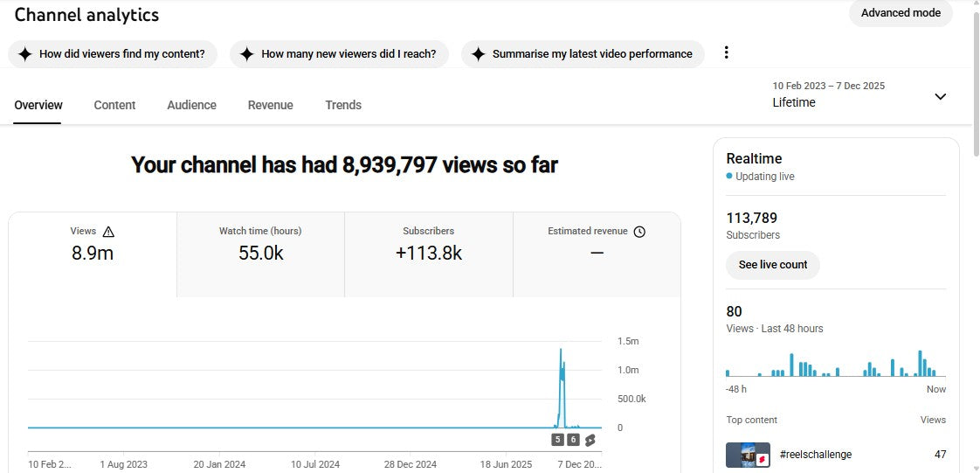Open the Audience tab
Viewport: 980px width, 473px height.
coord(191,105)
